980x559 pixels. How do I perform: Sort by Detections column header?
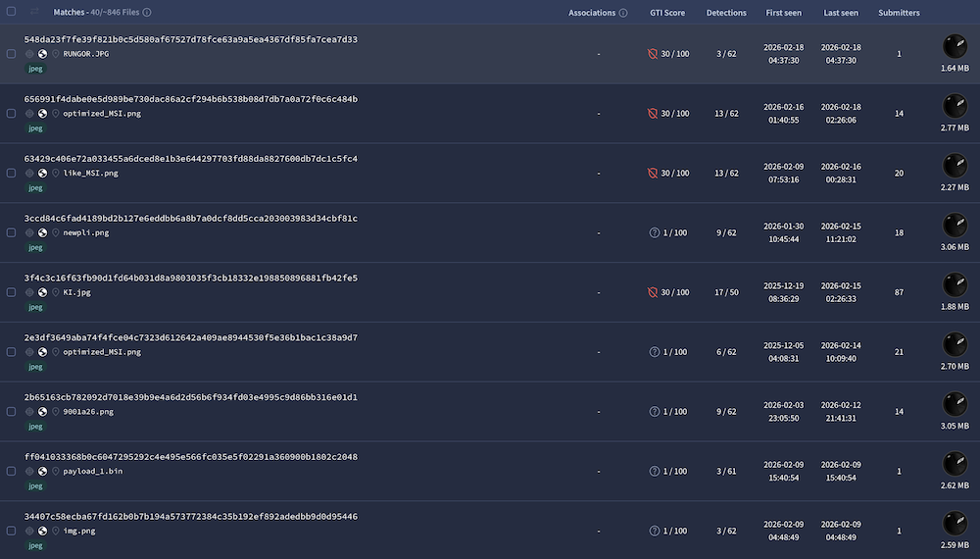(726, 13)
